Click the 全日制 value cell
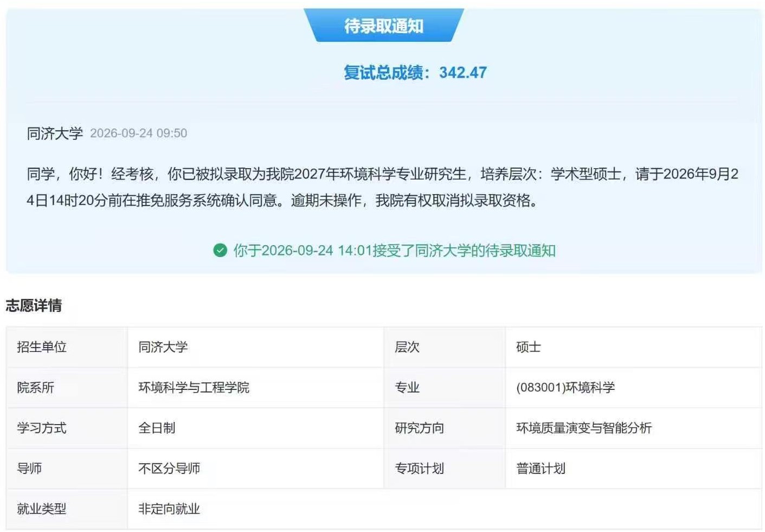Screen dimensions: 765x532 (x=255, y=428)
